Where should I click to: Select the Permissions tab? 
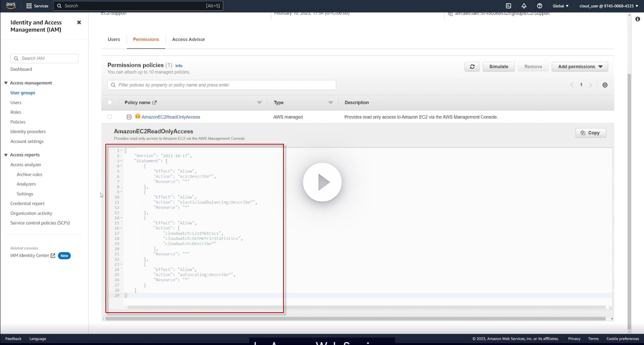146,39
